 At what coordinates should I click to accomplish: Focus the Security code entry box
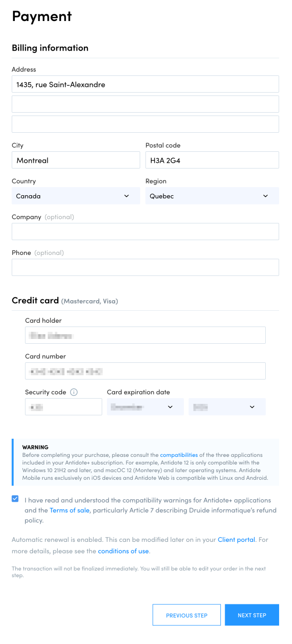[x=63, y=406]
